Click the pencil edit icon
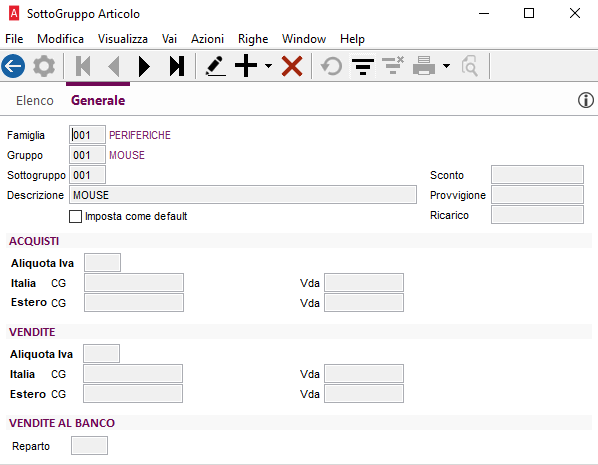This screenshot has height=465, width=598. click(x=215, y=66)
